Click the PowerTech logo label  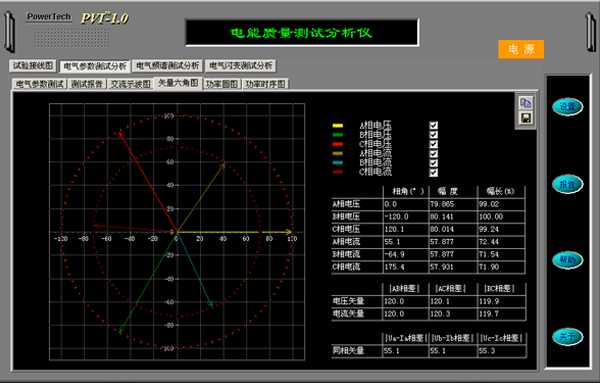(x=49, y=17)
